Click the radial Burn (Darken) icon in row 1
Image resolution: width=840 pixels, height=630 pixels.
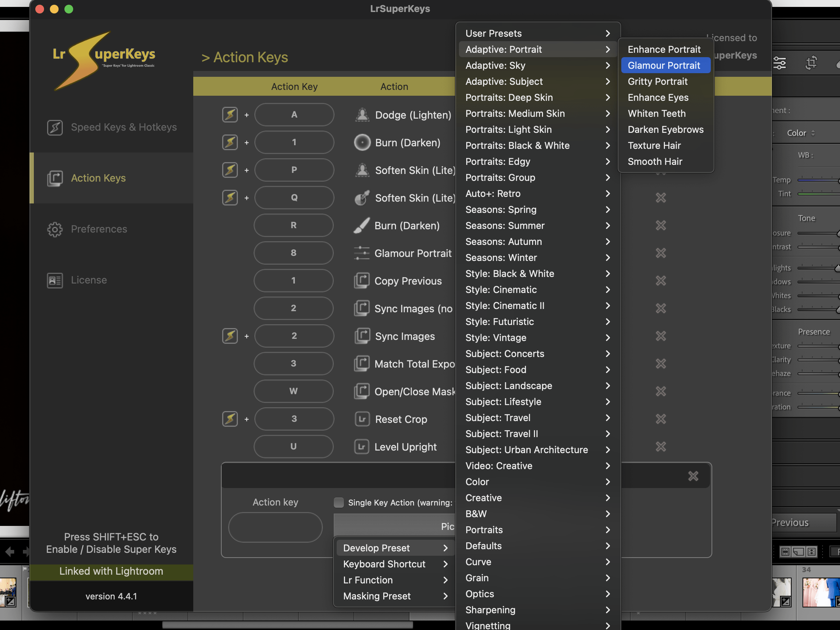pyautogui.click(x=362, y=142)
